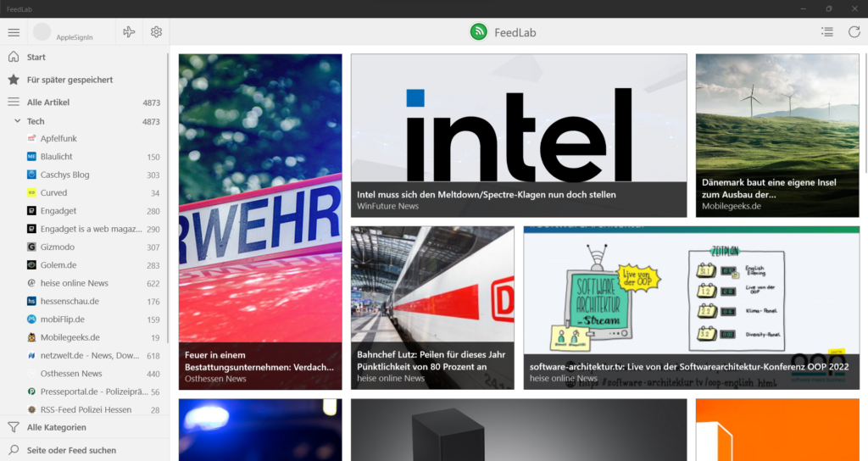868x461 pixels.
Task: Show Alle Artikel list
Action: pos(83,103)
